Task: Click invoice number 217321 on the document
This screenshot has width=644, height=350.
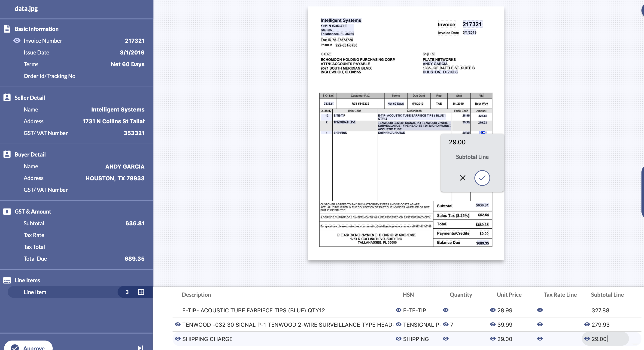Action: coord(472,24)
